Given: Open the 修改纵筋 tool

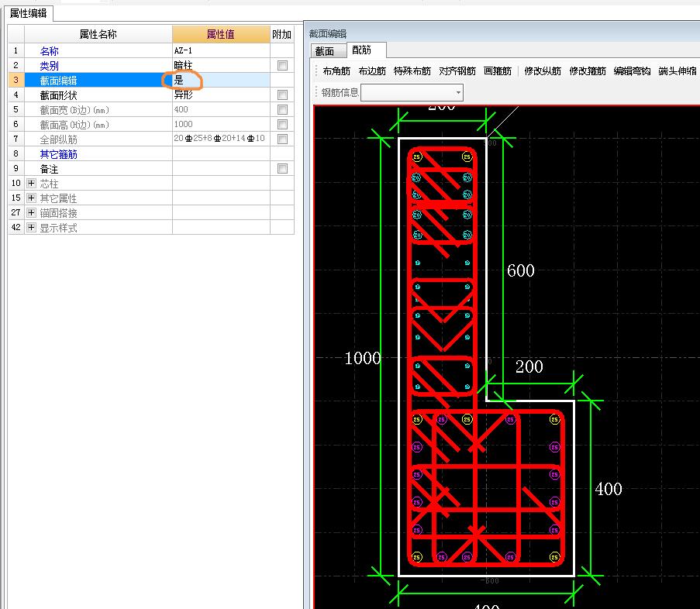Looking at the screenshot, I should click(543, 71).
